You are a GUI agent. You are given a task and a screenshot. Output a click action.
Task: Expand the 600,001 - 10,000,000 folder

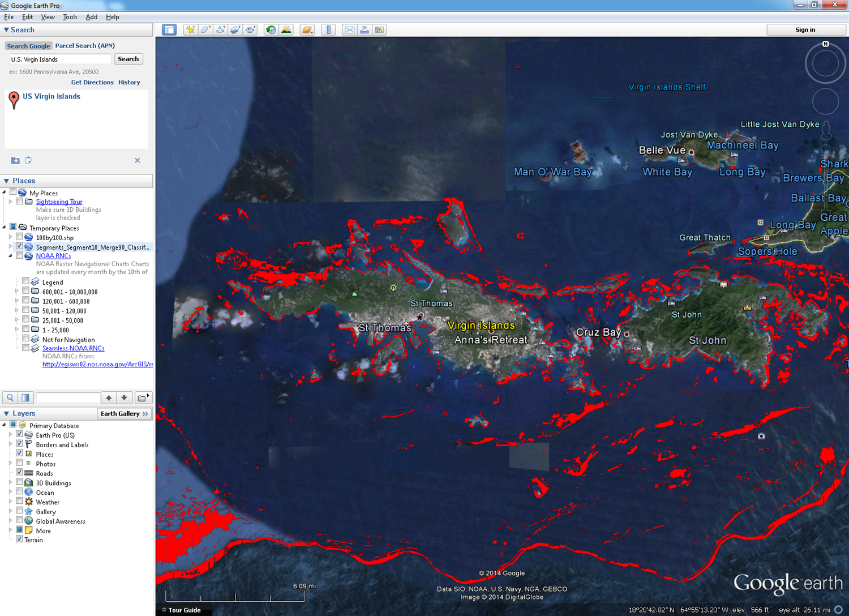(17, 292)
